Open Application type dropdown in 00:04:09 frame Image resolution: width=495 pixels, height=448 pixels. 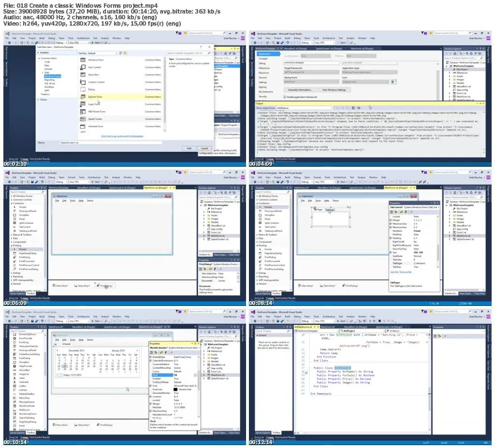(x=369, y=72)
